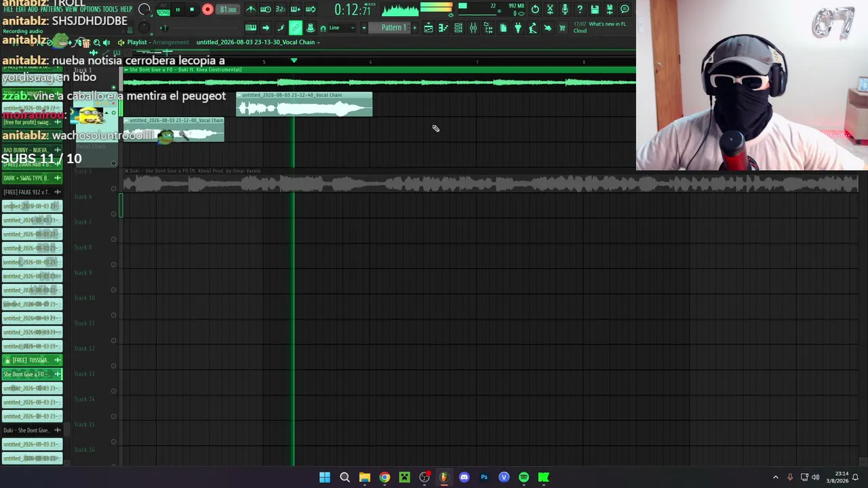Select DARK + SWAG TYPE B sample in picker
The image size is (868, 488).
[x=32, y=178]
